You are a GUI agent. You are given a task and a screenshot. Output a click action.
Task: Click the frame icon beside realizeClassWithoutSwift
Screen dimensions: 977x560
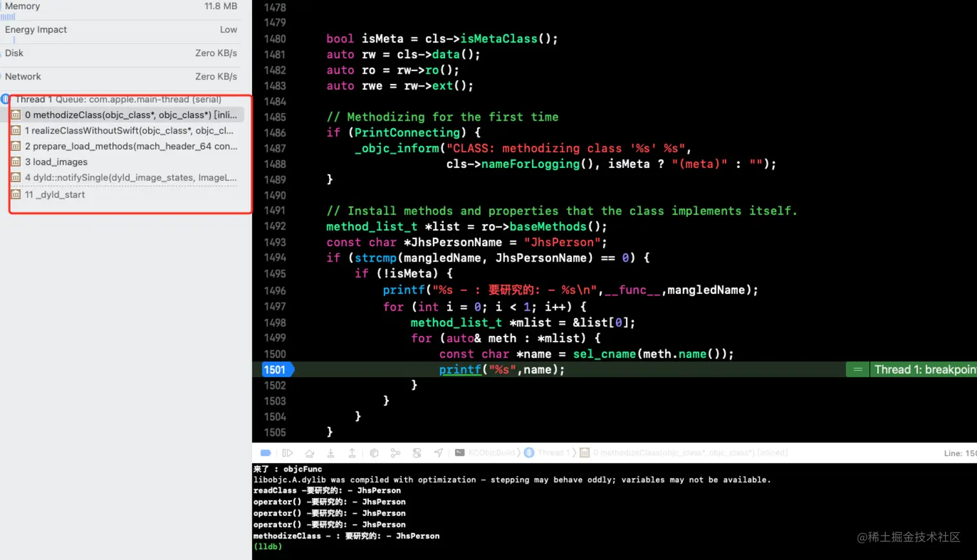click(16, 130)
